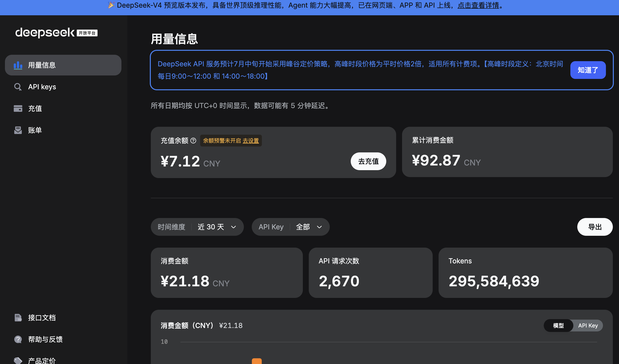Click the price tag icon beside 产品定价

tap(18, 361)
